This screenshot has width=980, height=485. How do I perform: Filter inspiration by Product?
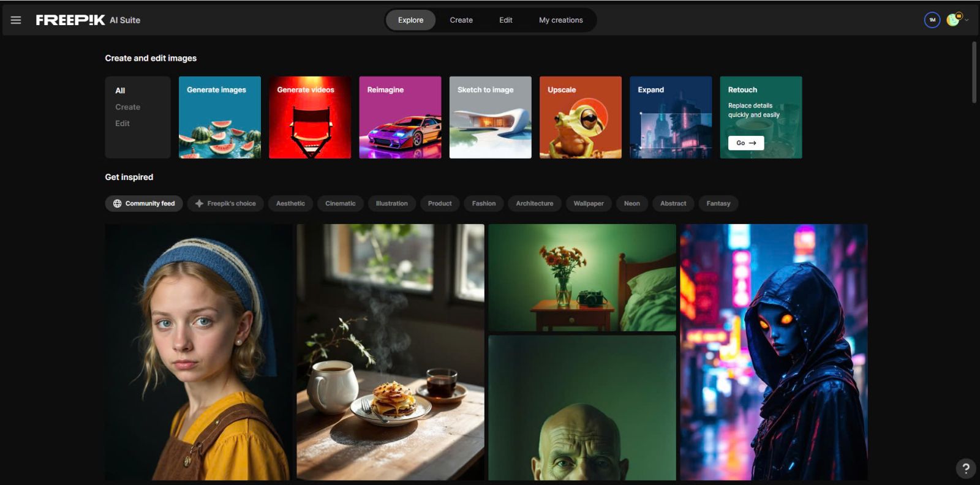click(x=440, y=203)
